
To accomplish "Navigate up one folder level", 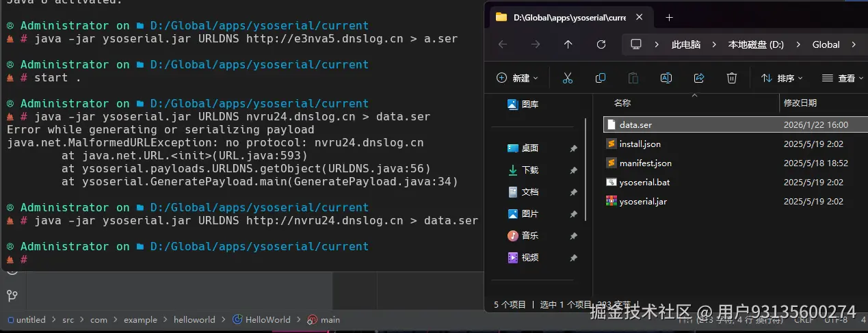I will coord(568,44).
